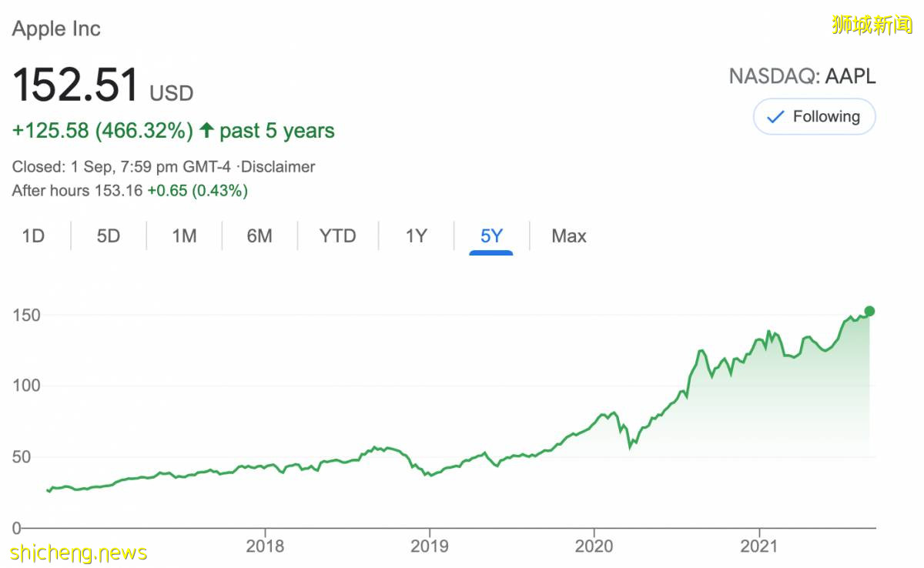Viewport: 924px width, 568px height.
Task: Click the NASDAQ: AAPL ticker label
Action: [x=802, y=76]
